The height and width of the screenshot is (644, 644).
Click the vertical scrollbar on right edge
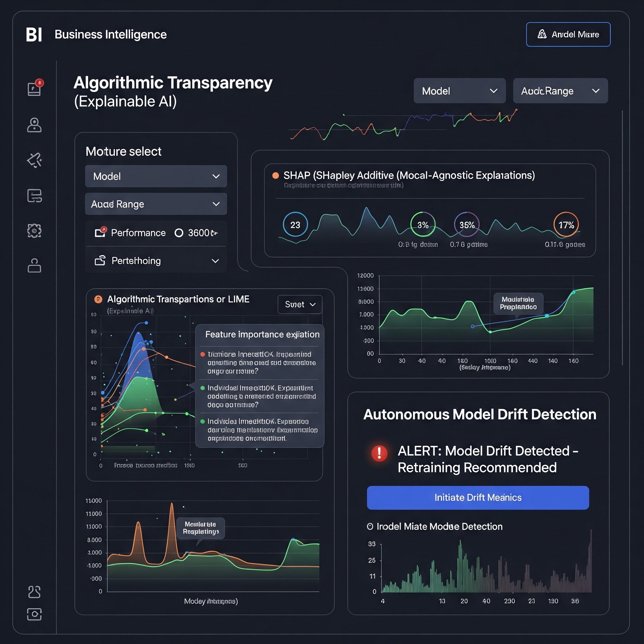[x=622, y=237]
